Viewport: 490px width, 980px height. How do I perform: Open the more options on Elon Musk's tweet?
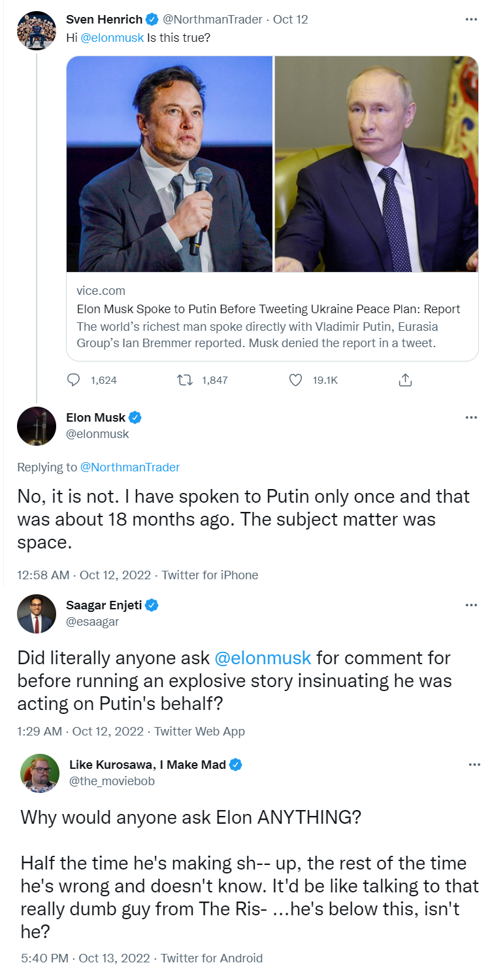(471, 417)
